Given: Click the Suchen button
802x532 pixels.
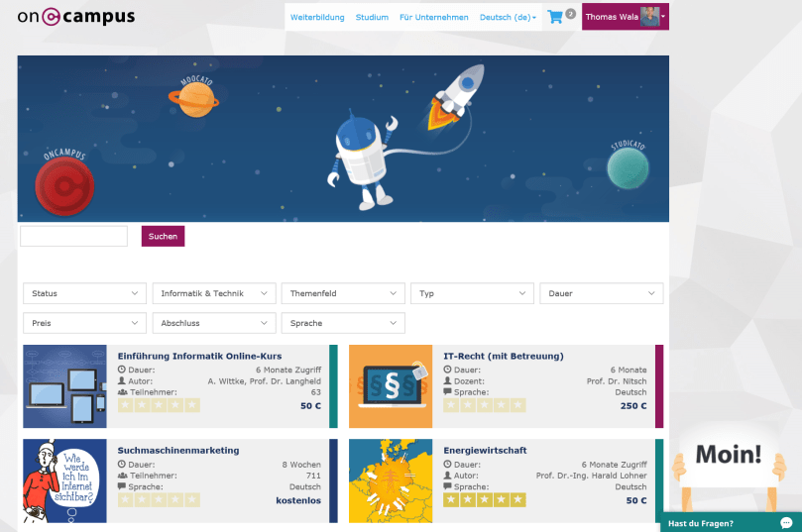Looking at the screenshot, I should (x=163, y=236).
